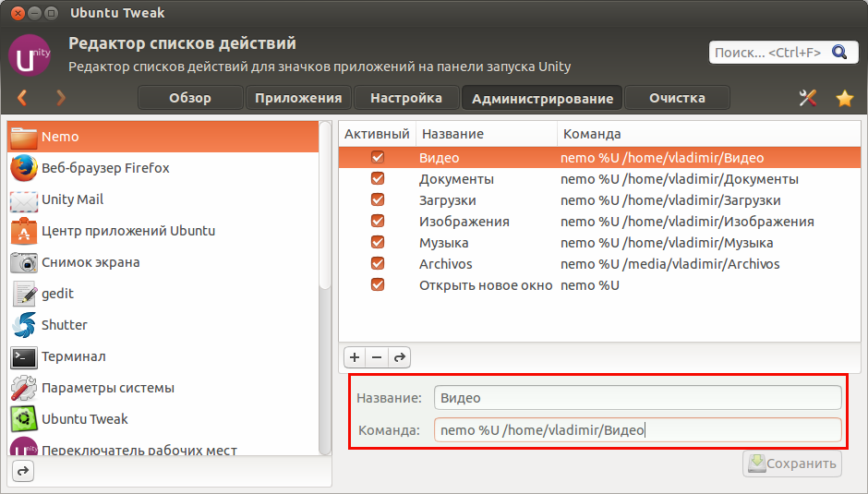The height and width of the screenshot is (494, 868).
Task: Select Центр приложений Ubuntu entry
Action: click(x=163, y=231)
